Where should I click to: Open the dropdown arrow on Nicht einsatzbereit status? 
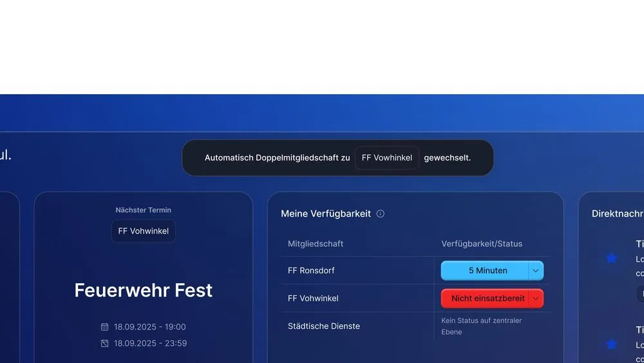click(x=536, y=299)
